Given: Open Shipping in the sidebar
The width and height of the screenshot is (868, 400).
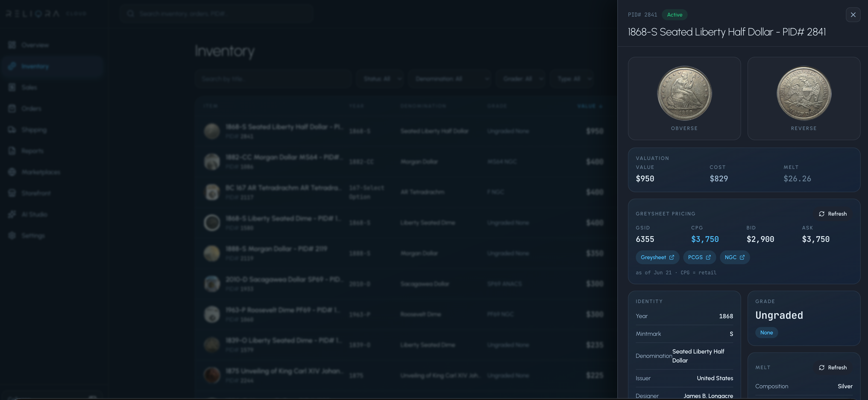Looking at the screenshot, I should click(52, 130).
